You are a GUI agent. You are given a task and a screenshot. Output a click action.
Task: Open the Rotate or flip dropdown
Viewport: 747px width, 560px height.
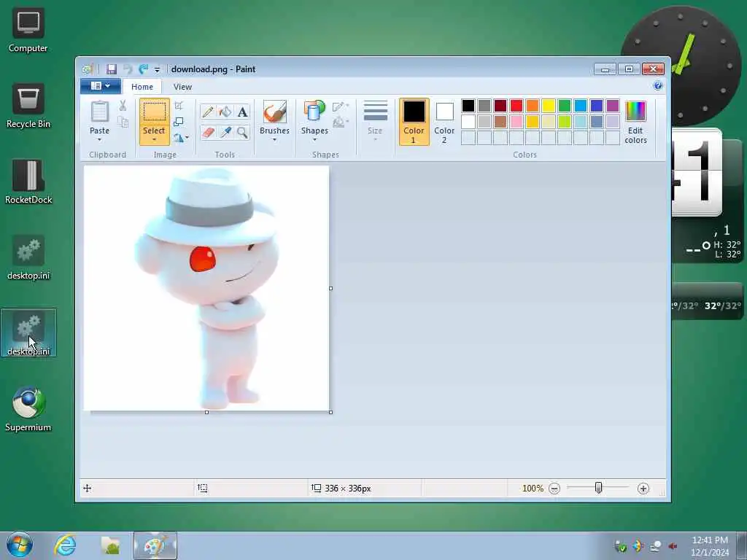[181, 138]
